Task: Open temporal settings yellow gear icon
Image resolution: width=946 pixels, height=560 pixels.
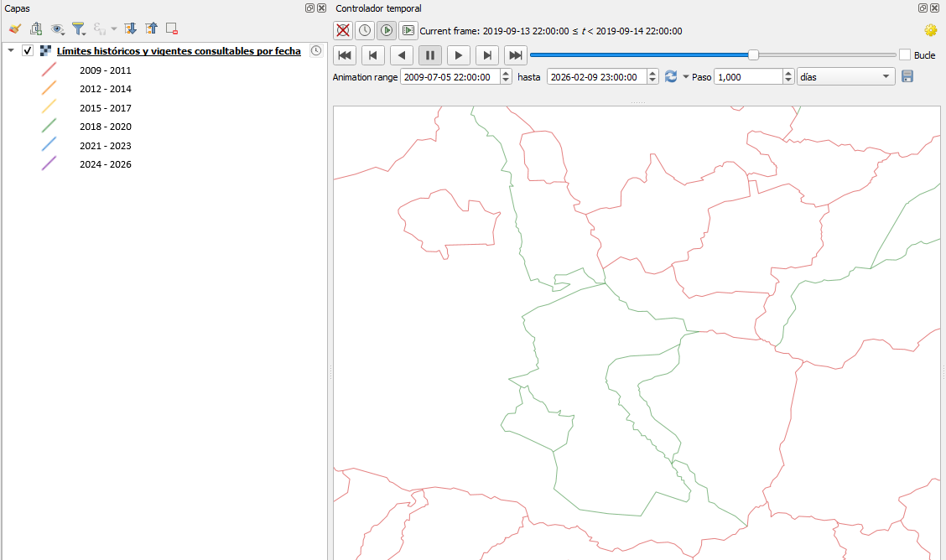Action: tap(930, 30)
